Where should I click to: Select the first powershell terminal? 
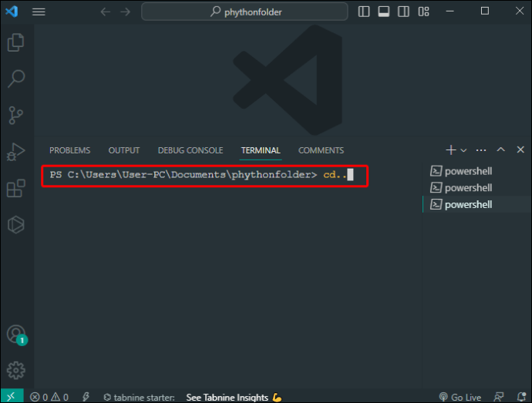[x=476, y=171]
